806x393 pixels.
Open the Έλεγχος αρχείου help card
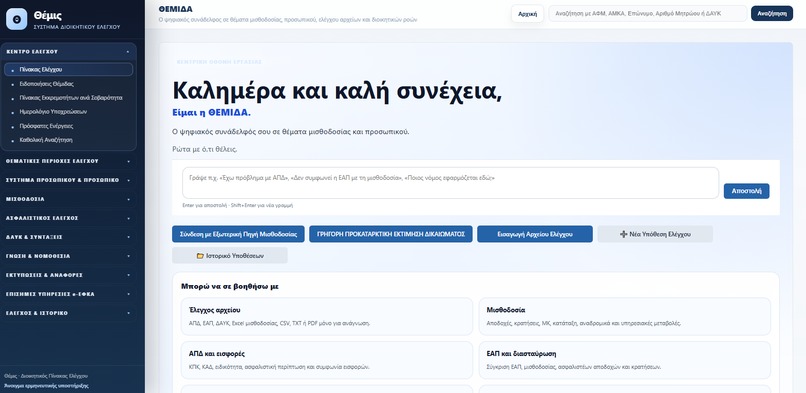click(326, 316)
